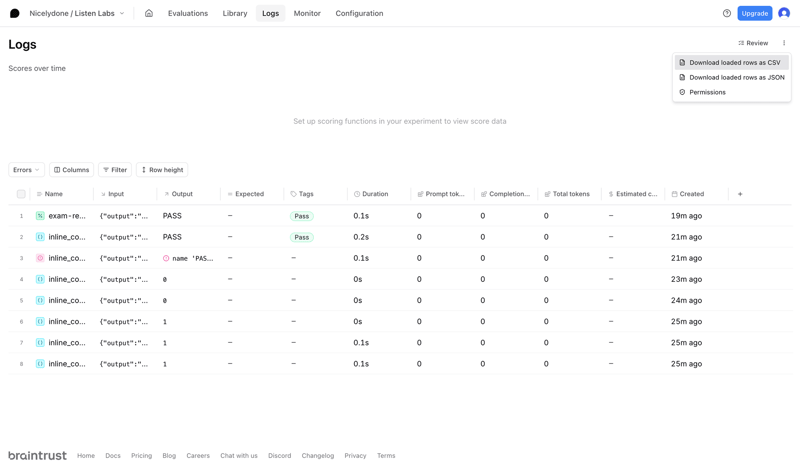
Task: Click the Upgrade button
Action: tap(755, 13)
